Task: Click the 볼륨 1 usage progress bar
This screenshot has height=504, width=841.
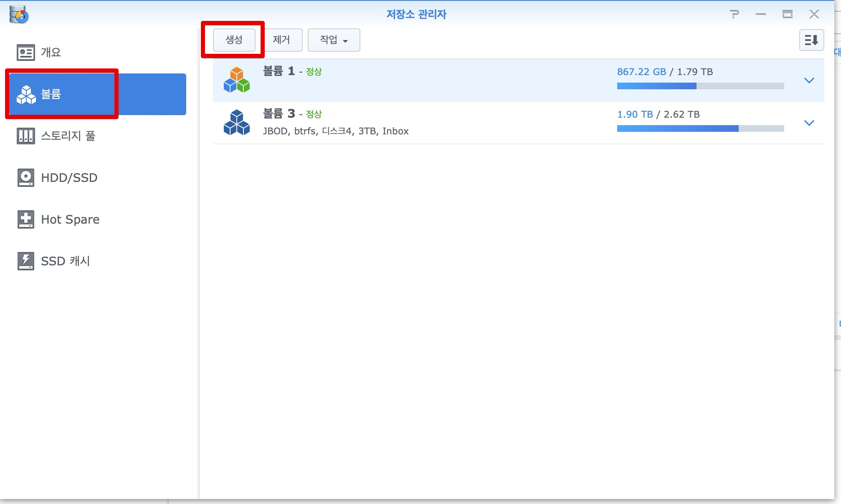Action: click(x=700, y=86)
